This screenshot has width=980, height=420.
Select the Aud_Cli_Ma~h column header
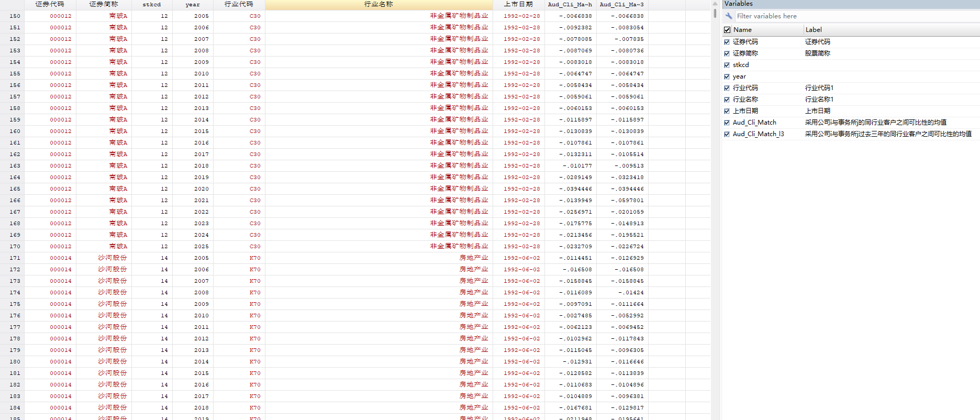[570, 4]
